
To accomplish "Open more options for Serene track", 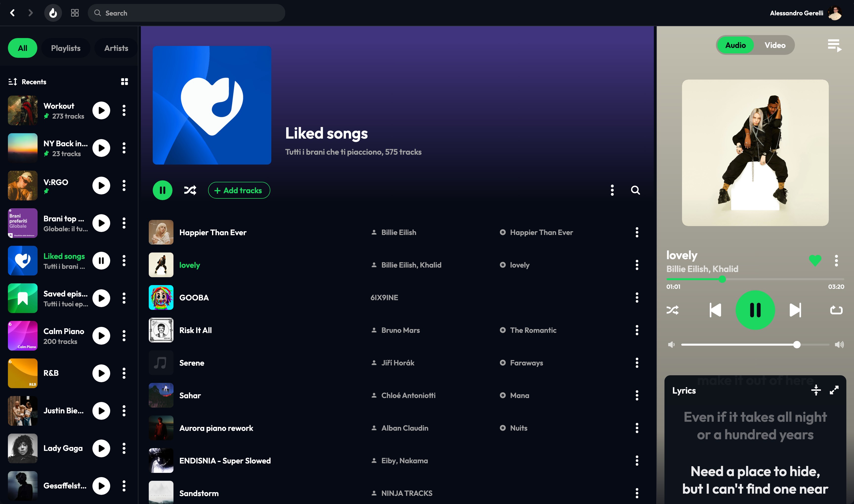I will (x=637, y=363).
